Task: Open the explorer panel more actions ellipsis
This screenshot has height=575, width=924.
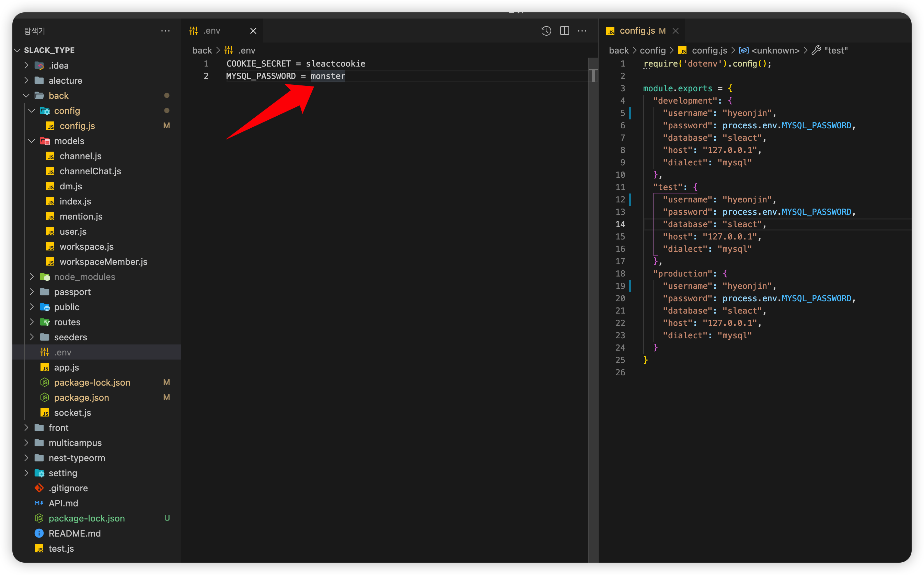Action: 165,31
